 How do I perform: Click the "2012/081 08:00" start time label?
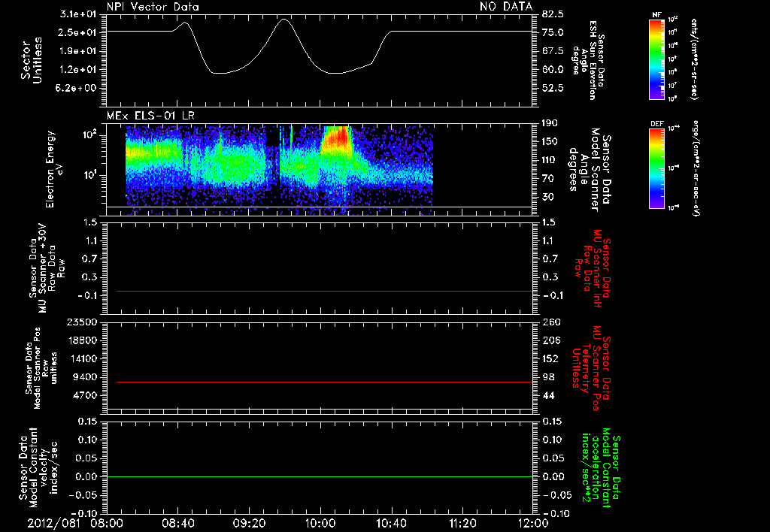tap(75, 524)
